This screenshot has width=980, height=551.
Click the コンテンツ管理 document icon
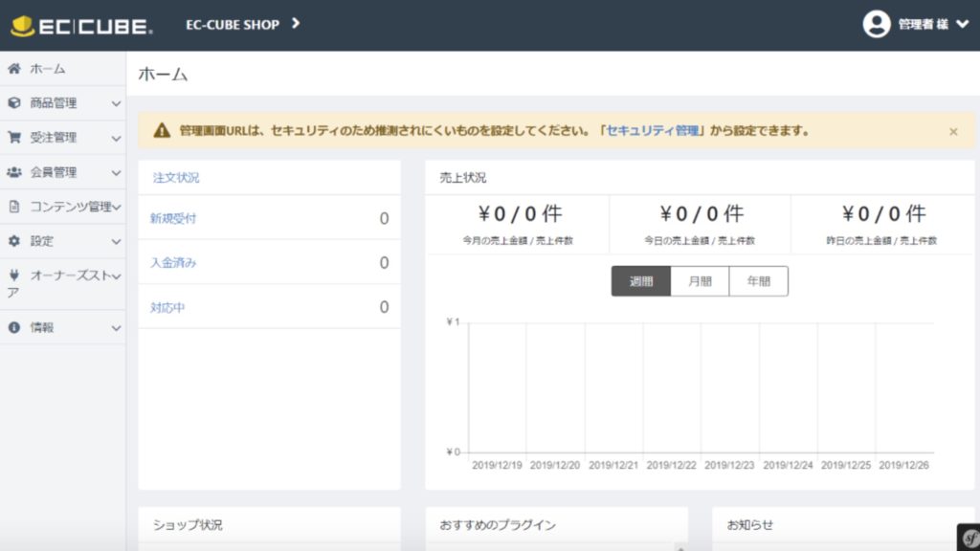tap(12, 207)
